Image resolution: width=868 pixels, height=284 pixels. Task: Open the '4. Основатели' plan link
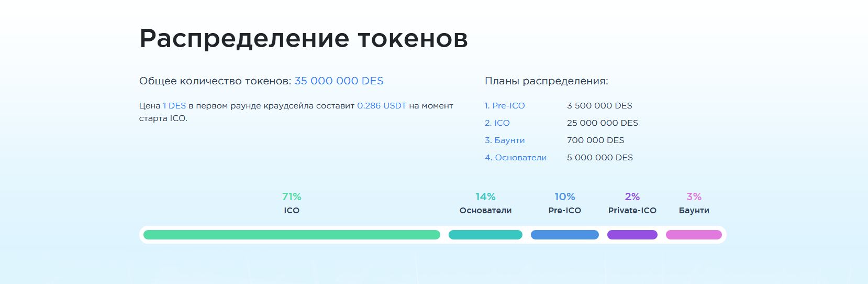(x=516, y=157)
